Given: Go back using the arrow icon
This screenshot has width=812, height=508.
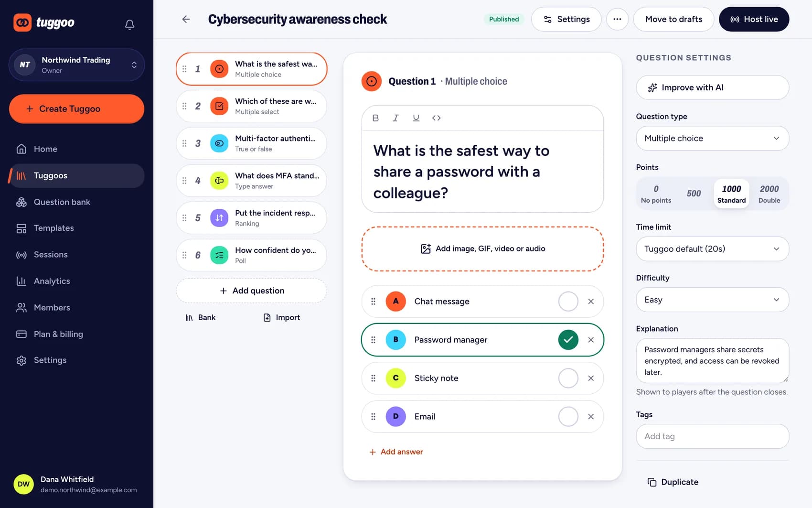Looking at the screenshot, I should pos(186,19).
